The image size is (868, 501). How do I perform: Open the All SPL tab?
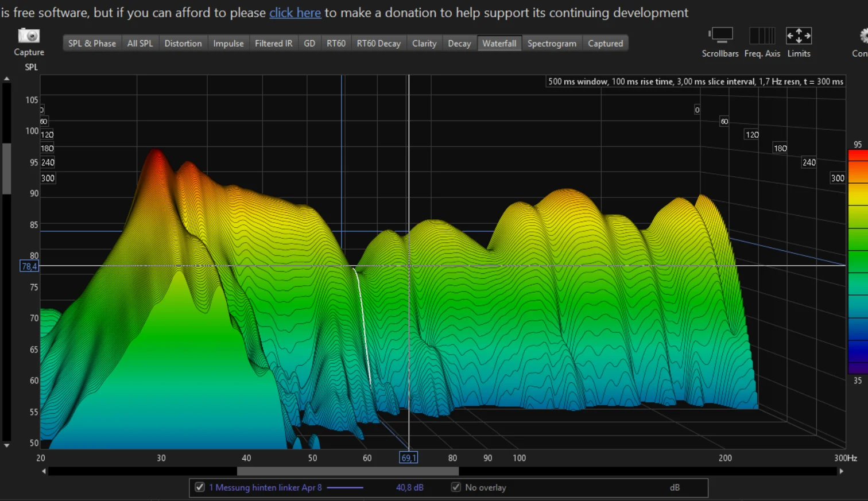(x=140, y=43)
